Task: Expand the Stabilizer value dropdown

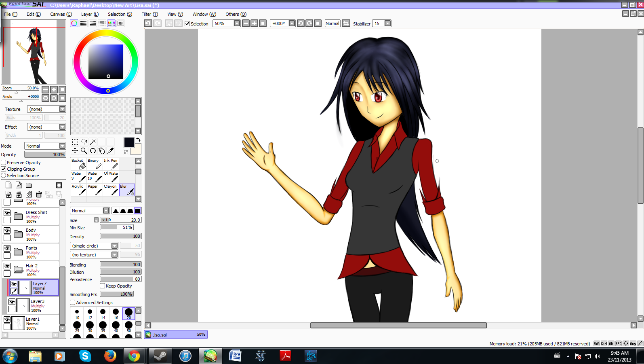Action: point(387,23)
